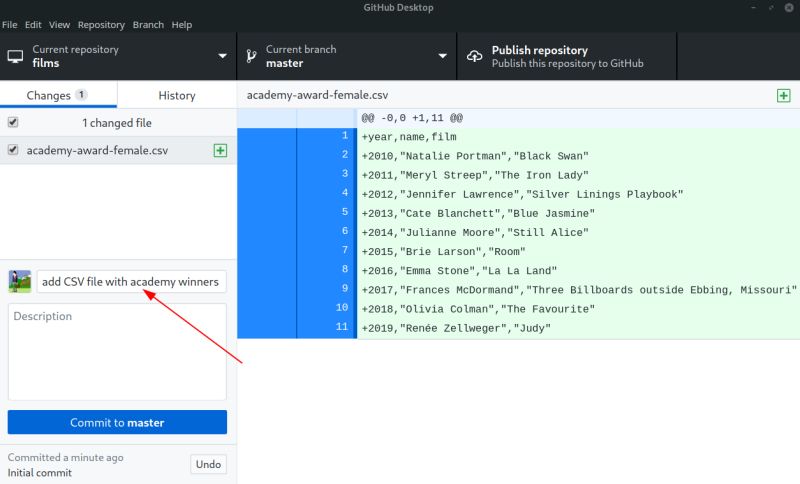Open the Edit menu
Viewport: 800px width, 484px height.
(x=33, y=24)
